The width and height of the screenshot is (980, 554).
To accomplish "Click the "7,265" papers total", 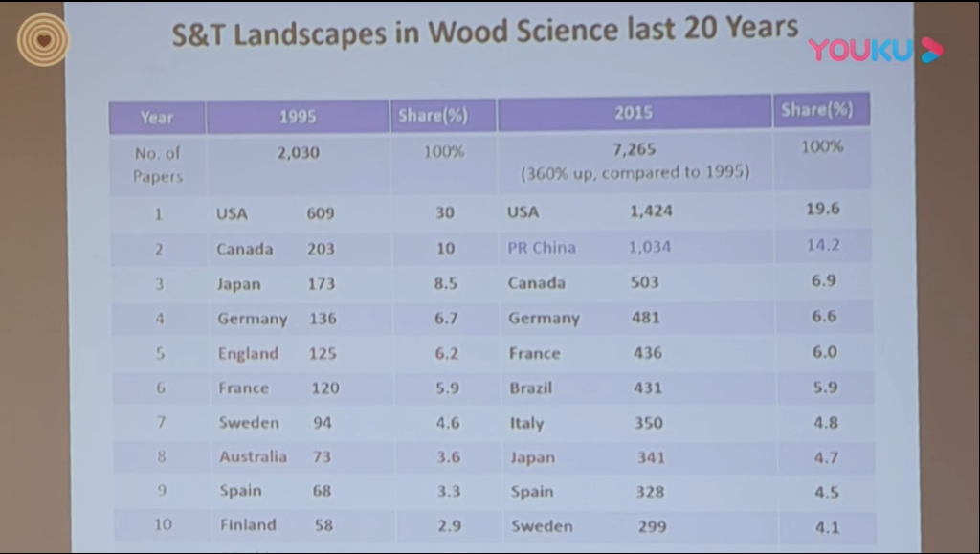I will tap(634, 149).
